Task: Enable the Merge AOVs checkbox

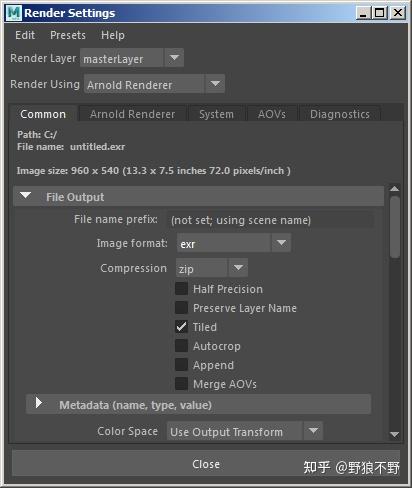Action: (x=181, y=384)
